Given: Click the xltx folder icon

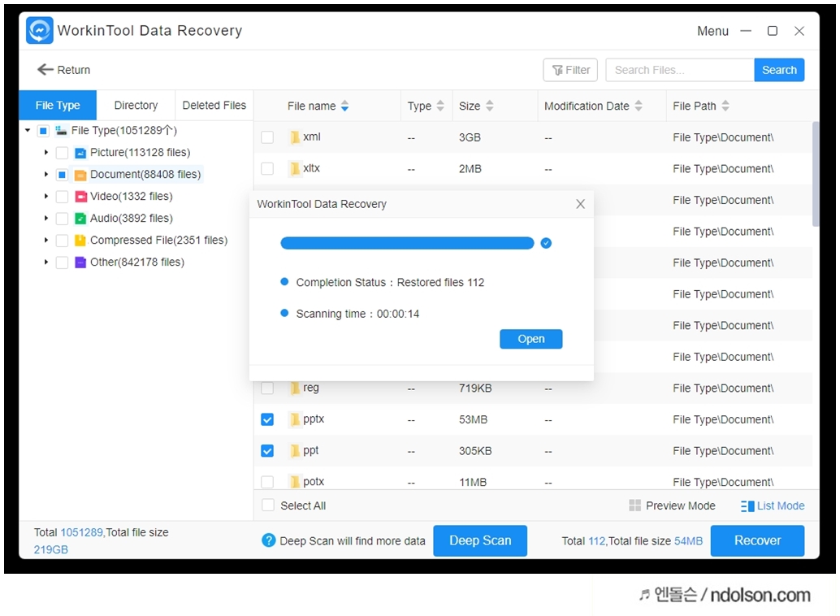Looking at the screenshot, I should (295, 169).
